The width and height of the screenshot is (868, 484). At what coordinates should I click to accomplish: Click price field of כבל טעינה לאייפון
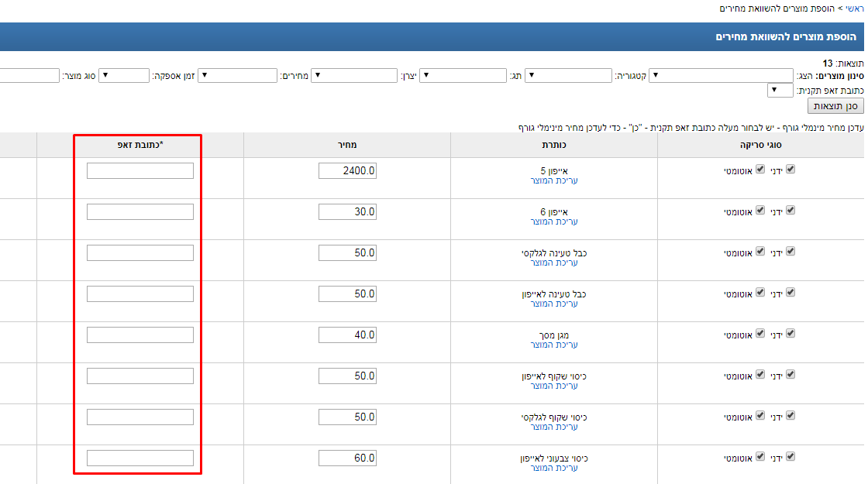(348, 293)
